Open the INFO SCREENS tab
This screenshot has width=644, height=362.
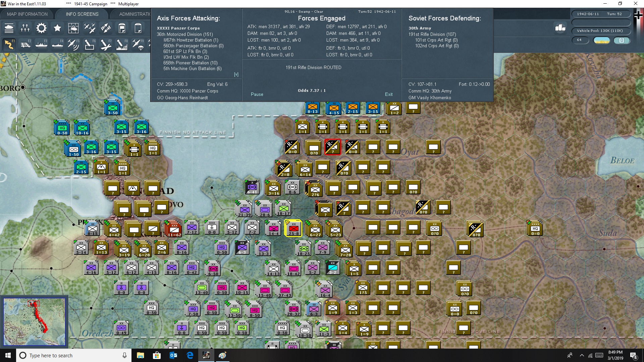82,14
